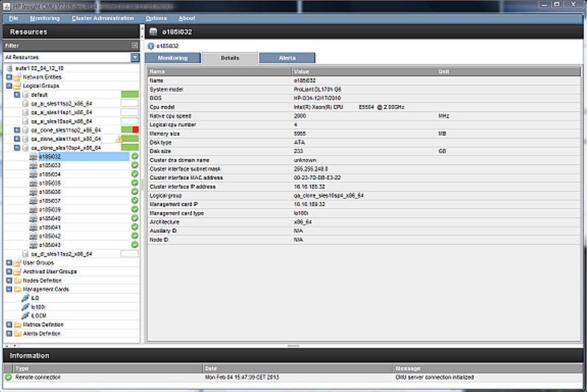Viewport: 587px width, 392px height.
Task: Click the Type column header in Information
Action: (108, 368)
